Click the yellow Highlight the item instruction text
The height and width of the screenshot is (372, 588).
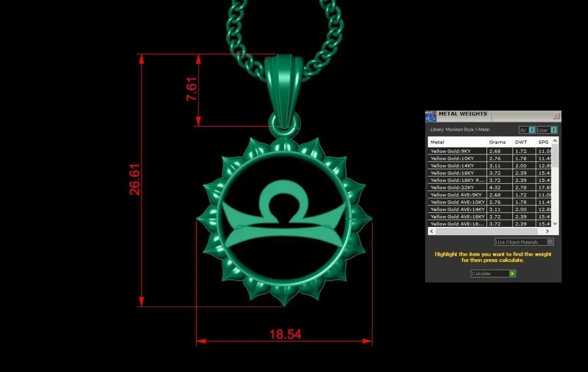(x=493, y=257)
